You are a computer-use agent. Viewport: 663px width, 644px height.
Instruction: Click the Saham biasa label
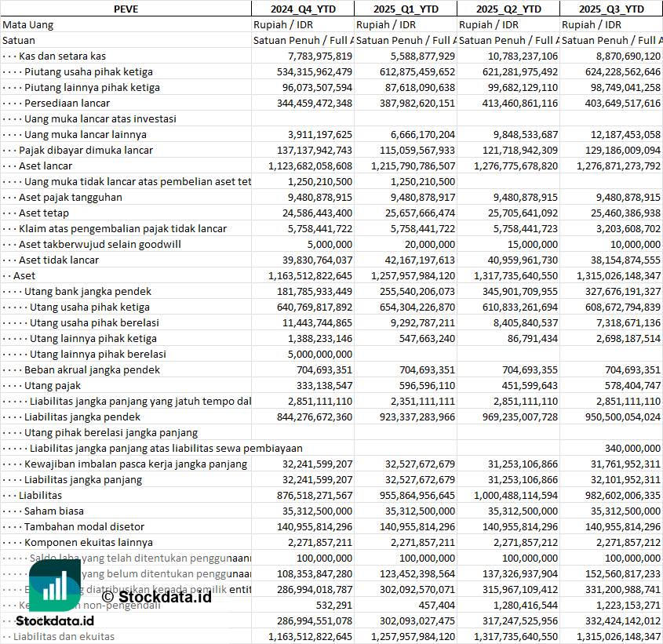coord(53,511)
